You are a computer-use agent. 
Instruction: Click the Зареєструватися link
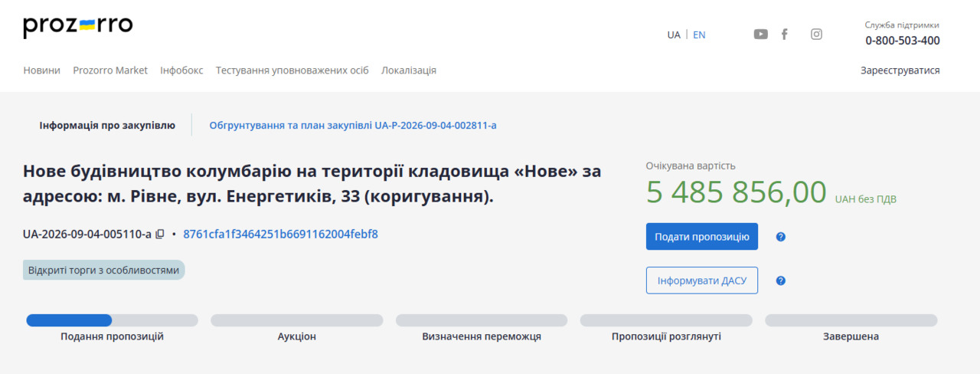pos(900,70)
